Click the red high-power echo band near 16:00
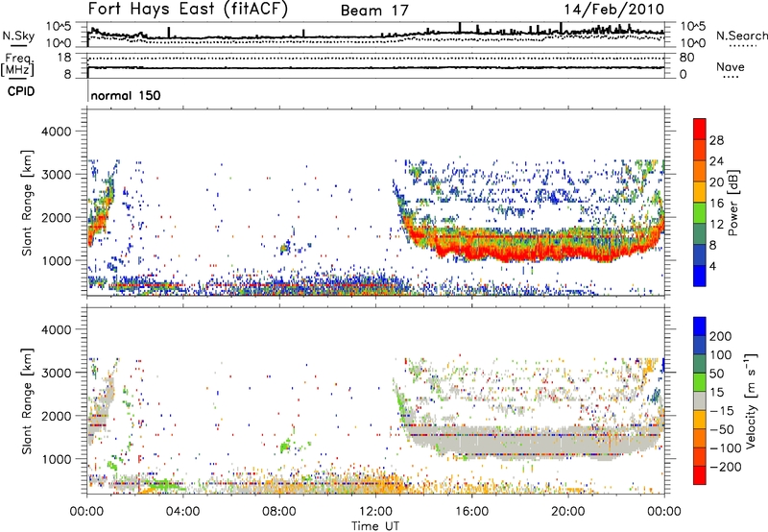768x532 pixels. (x=472, y=254)
